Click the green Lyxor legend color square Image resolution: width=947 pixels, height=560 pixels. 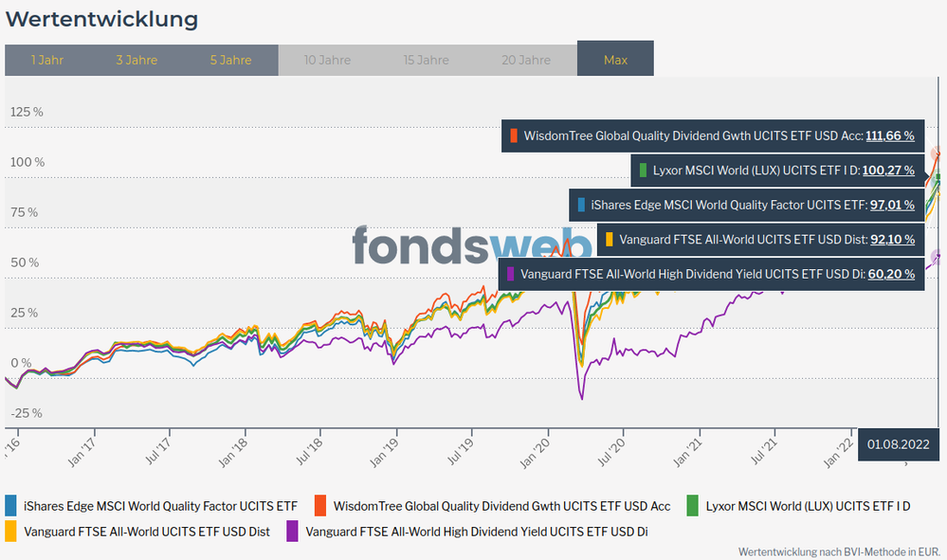[x=693, y=506]
